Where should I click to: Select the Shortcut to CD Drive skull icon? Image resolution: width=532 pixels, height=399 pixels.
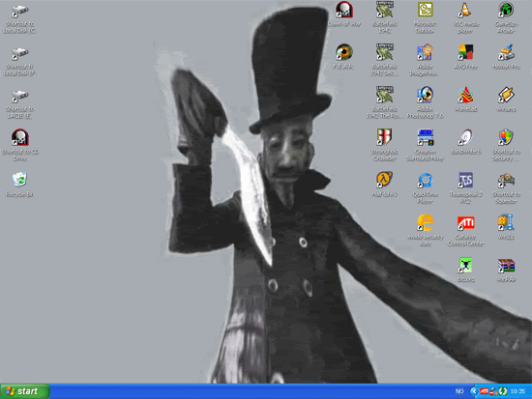tap(20, 137)
